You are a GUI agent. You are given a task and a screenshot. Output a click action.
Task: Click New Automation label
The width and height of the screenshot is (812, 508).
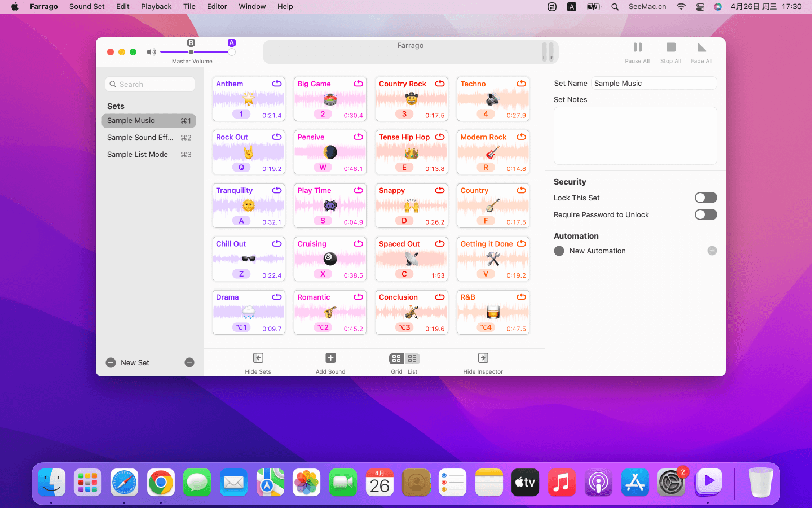coord(597,251)
